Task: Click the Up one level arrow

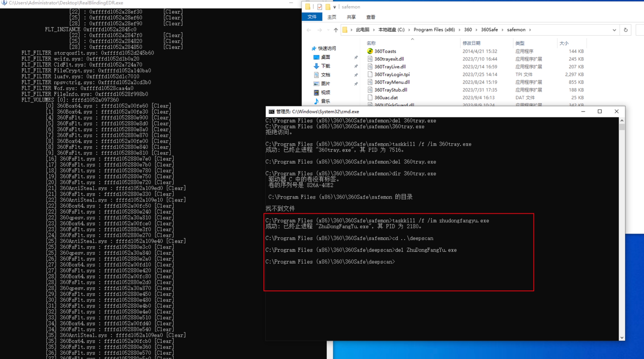Action: coord(336,30)
